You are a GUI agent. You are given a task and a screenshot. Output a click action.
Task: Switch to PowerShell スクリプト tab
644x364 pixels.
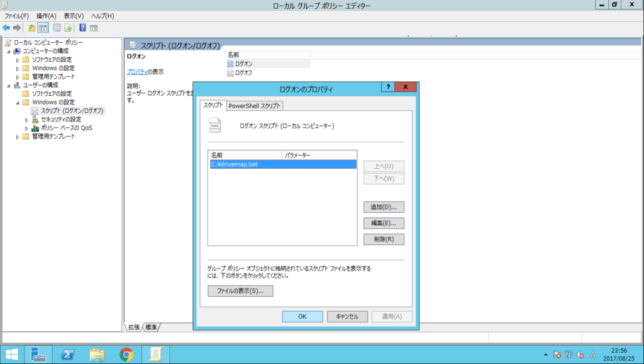tap(255, 106)
